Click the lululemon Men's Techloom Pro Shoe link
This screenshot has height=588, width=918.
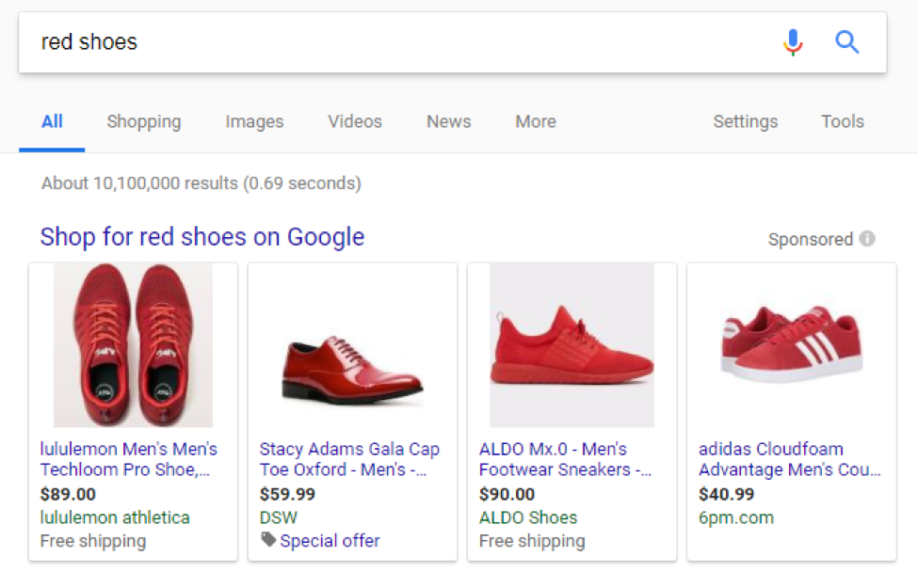point(129,459)
